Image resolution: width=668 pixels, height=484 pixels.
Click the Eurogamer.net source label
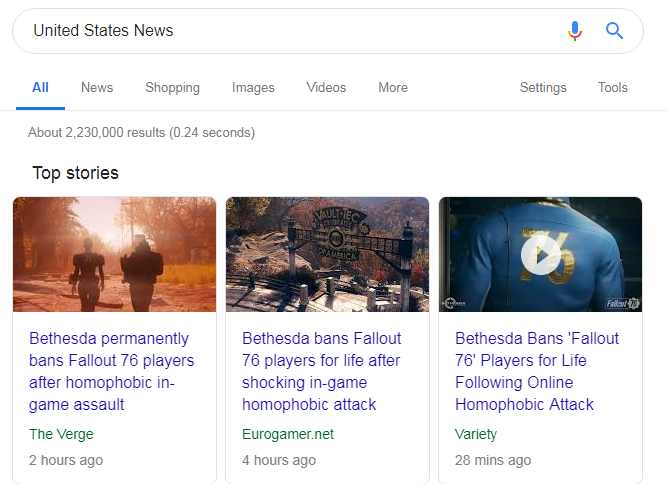click(x=288, y=434)
